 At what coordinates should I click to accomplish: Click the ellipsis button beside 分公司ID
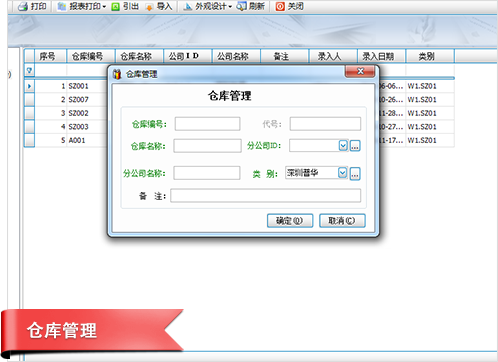pyautogui.click(x=355, y=146)
